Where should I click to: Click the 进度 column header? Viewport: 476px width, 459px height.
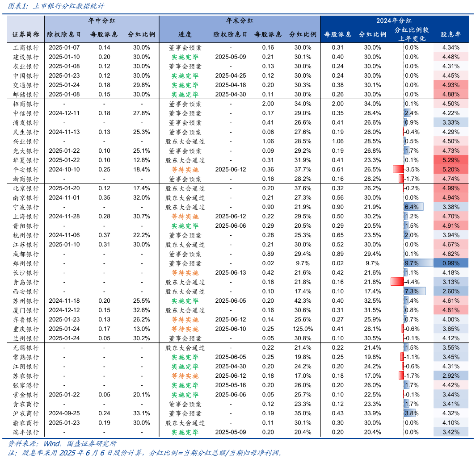pyautogui.click(x=185, y=34)
